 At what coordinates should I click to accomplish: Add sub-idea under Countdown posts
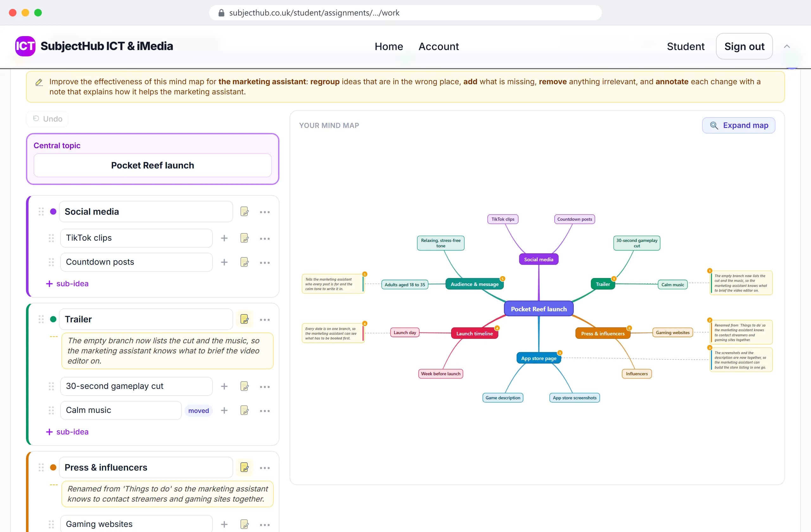(224, 262)
